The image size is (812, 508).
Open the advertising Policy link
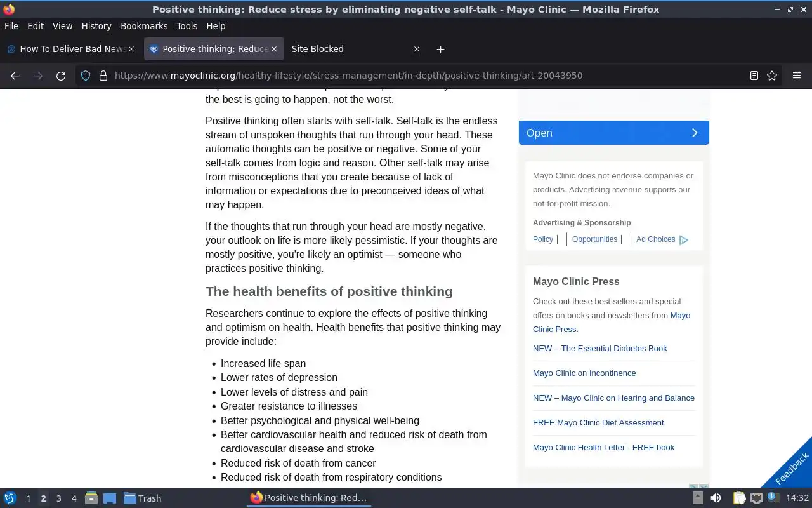click(x=543, y=239)
